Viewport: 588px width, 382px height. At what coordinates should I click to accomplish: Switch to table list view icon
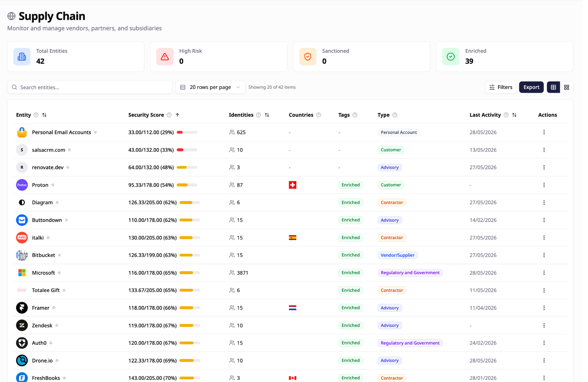point(553,87)
